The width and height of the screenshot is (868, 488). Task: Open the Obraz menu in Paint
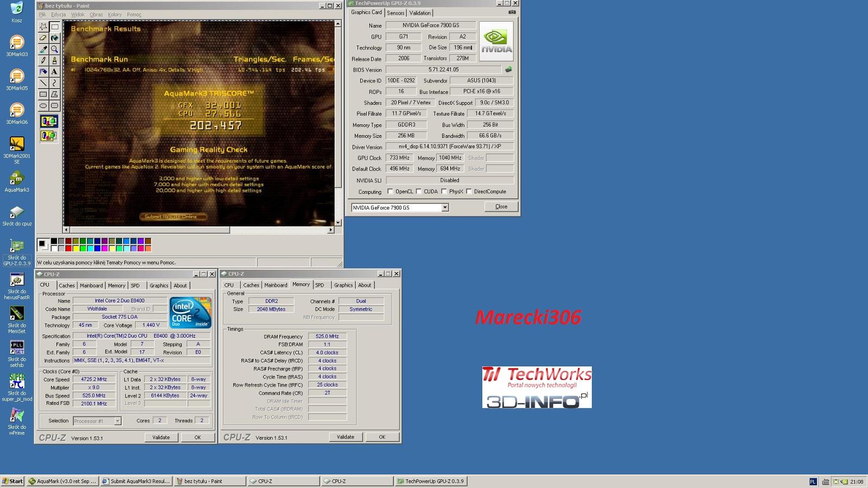[x=96, y=15]
